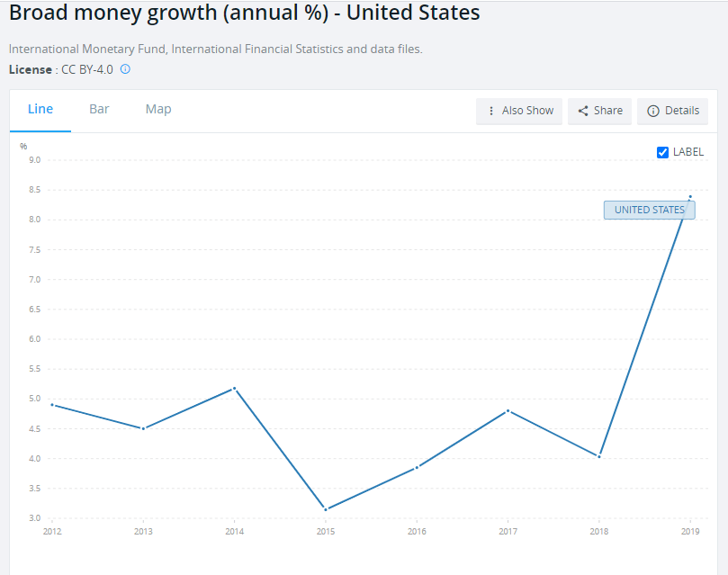The image size is (728, 575).
Task: Click the license info icon
Action: point(126,69)
